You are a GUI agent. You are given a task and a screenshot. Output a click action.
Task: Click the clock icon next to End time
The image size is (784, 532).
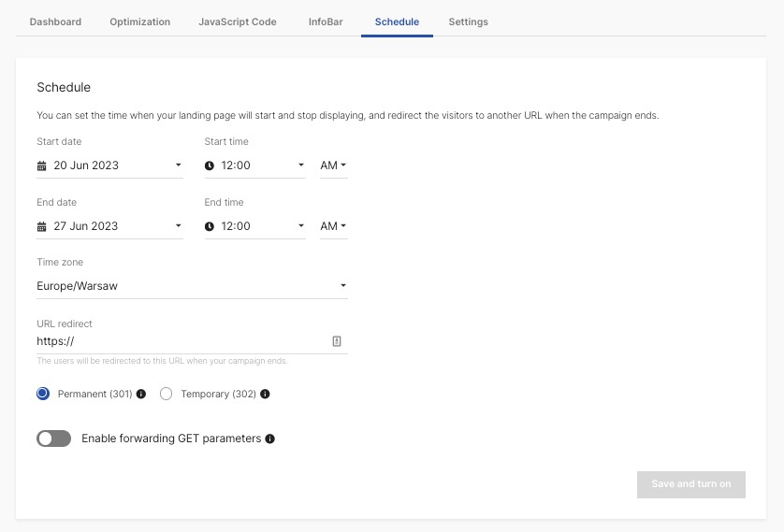tap(210, 226)
